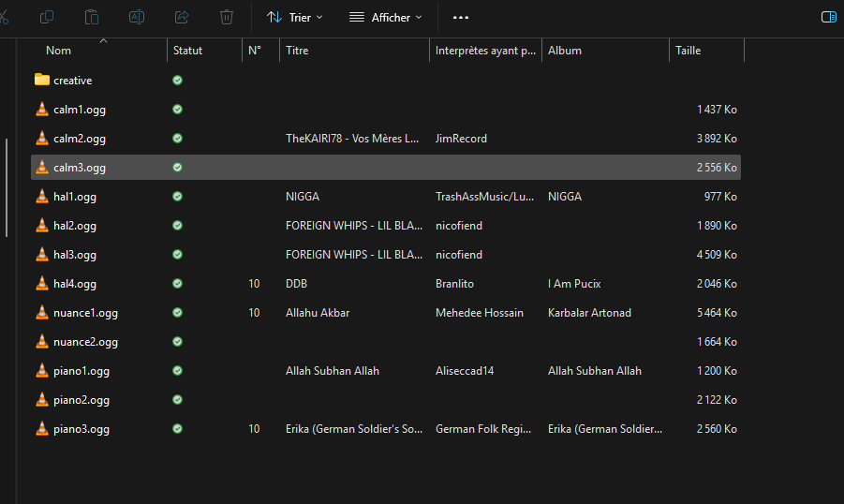Click the Titre column header

point(297,51)
